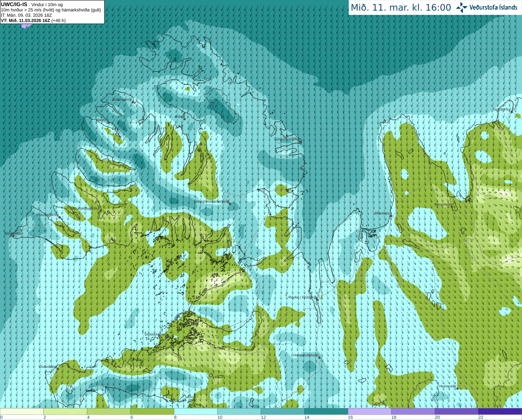Click the 18–20 m/s purple legend swatch
Viewport: 522px width, 420px height.
click(x=413, y=411)
